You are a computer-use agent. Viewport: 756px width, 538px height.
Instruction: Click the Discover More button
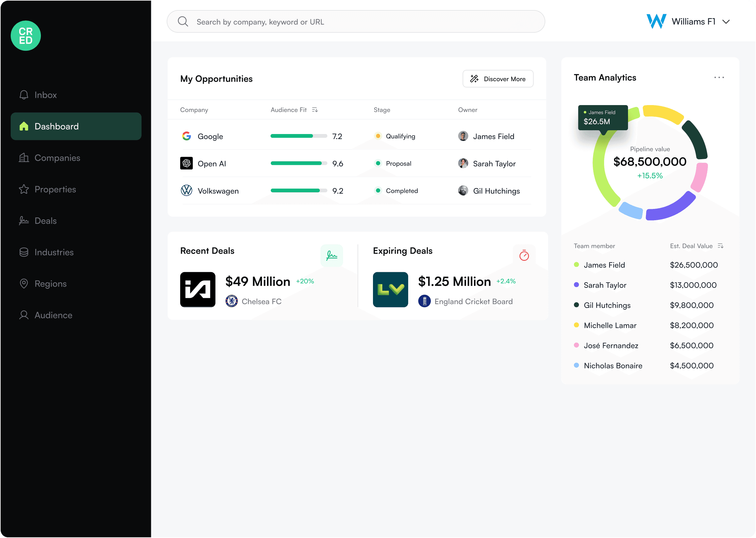(498, 79)
